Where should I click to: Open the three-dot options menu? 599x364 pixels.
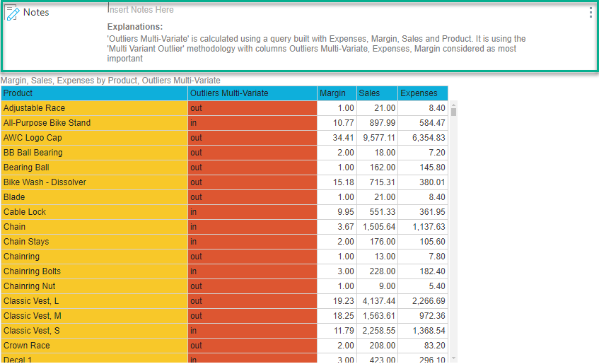[591, 13]
